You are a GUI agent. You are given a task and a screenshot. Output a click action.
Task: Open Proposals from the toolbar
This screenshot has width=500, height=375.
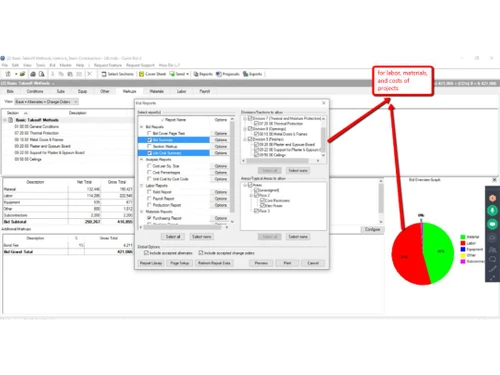228,74
